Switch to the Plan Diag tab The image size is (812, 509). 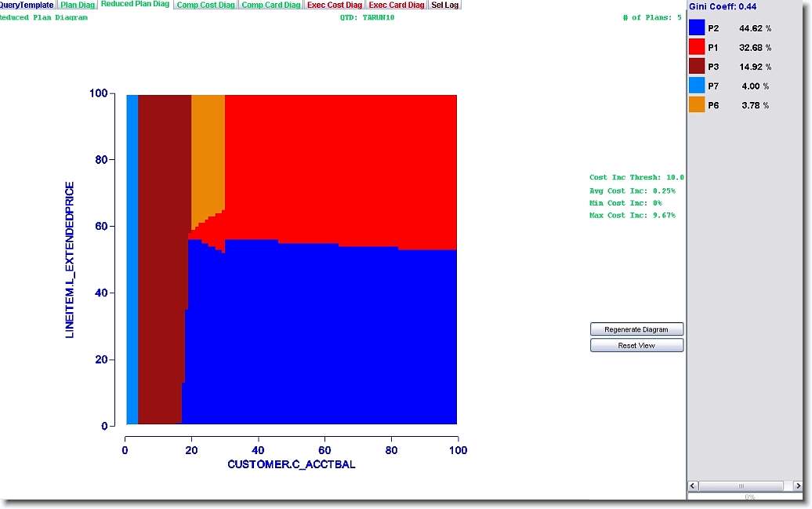tap(78, 5)
